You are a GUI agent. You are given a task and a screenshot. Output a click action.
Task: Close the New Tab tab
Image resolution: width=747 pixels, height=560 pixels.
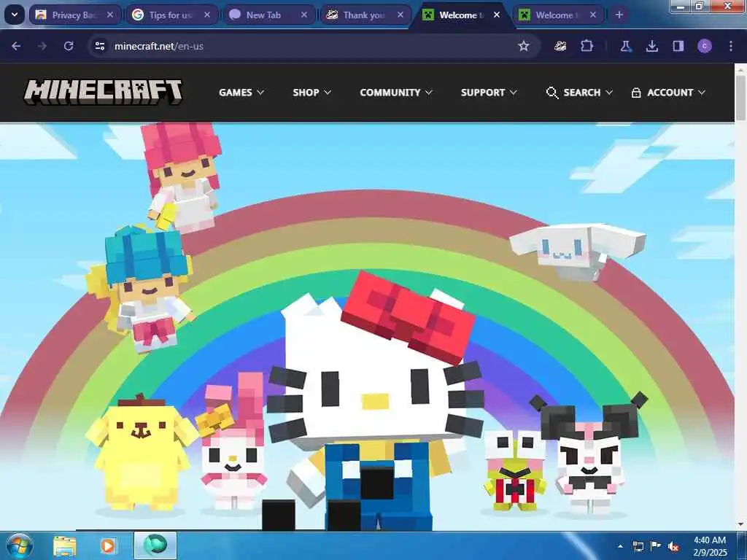coord(304,15)
